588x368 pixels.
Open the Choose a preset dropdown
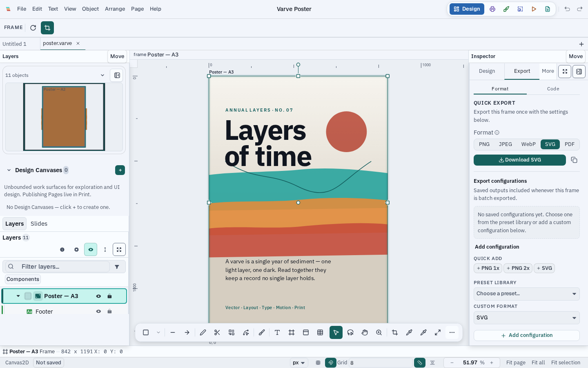pyautogui.click(x=527, y=294)
